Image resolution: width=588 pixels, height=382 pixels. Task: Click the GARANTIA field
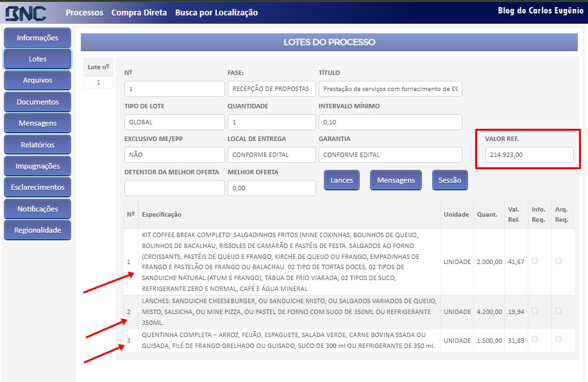click(x=390, y=155)
